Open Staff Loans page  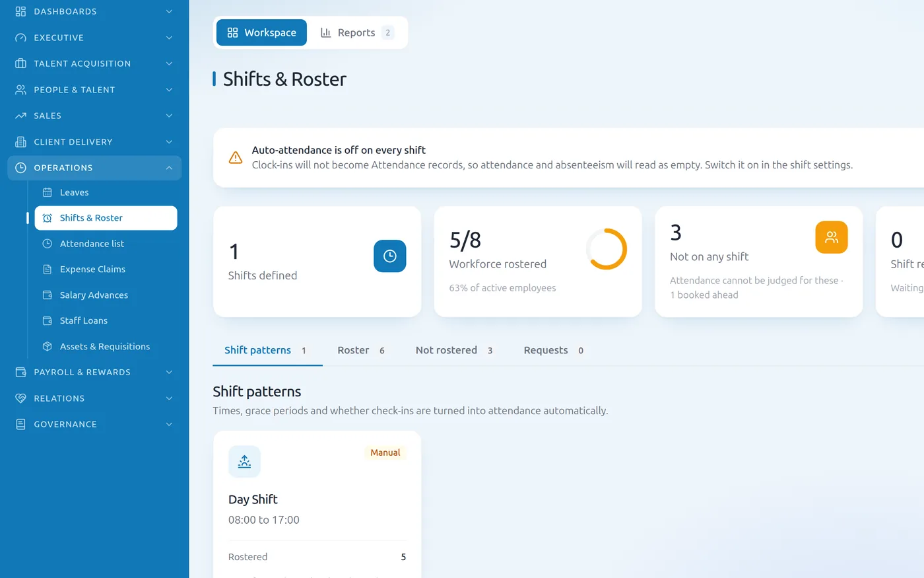click(106, 321)
